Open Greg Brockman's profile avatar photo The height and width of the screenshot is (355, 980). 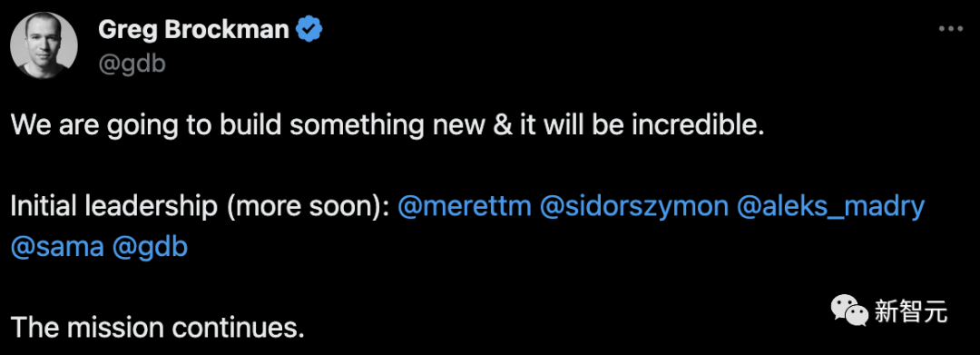[x=44, y=46]
